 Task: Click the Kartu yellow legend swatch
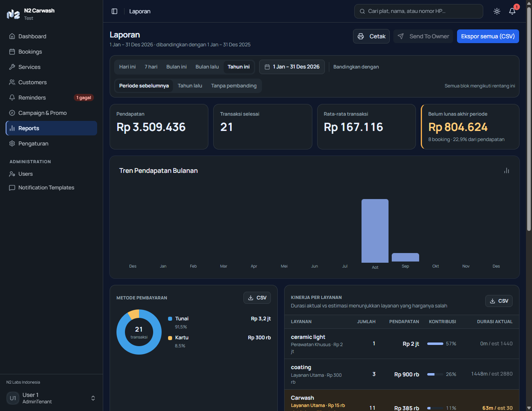tap(170, 338)
